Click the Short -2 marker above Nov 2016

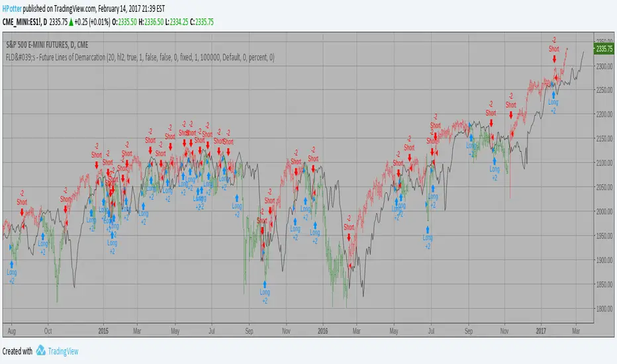point(511,105)
